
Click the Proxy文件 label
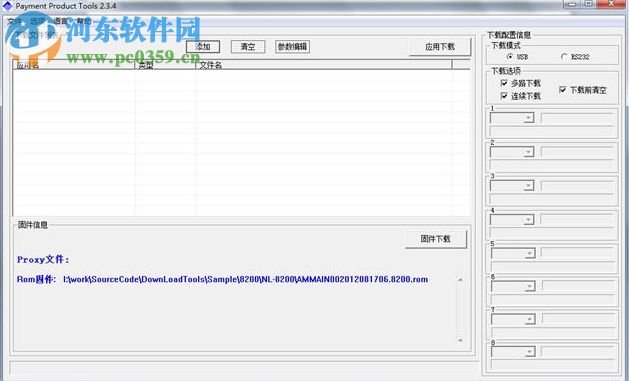click(43, 259)
